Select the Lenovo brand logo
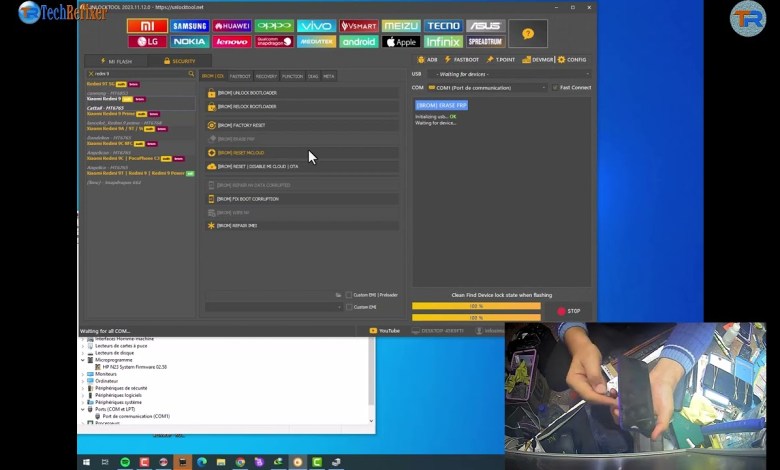The image size is (780, 470). coord(232,42)
